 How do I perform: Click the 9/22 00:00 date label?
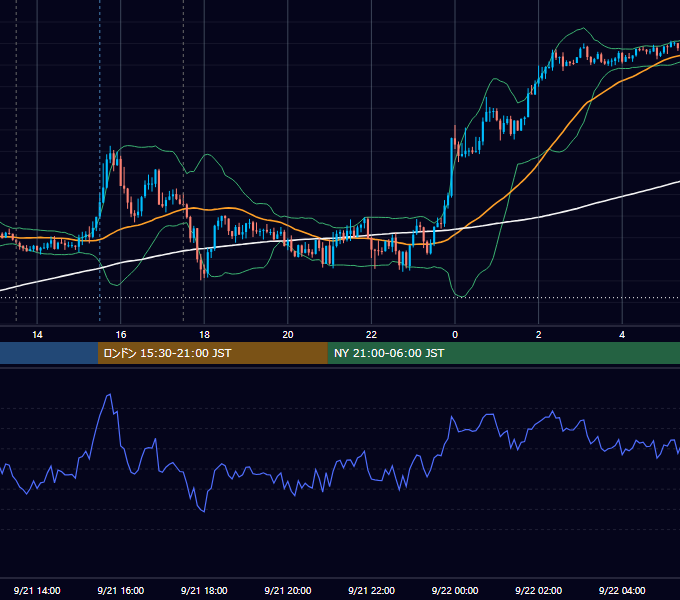455,590
